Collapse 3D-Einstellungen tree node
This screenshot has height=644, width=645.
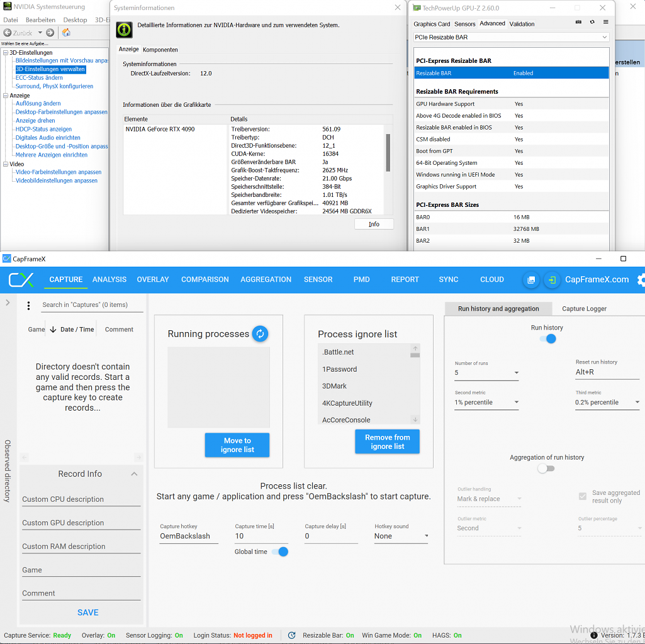coord(6,53)
